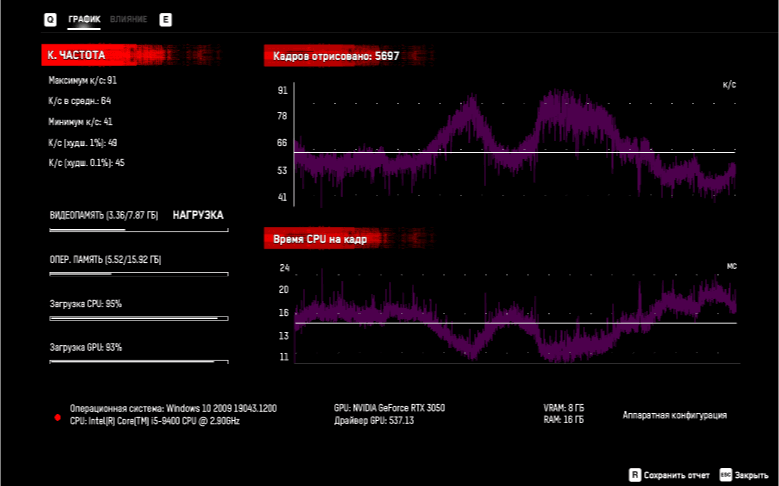This screenshot has height=486, width=779.
Task: Click Минимум к/с: 41 stat
Action: (x=80, y=122)
